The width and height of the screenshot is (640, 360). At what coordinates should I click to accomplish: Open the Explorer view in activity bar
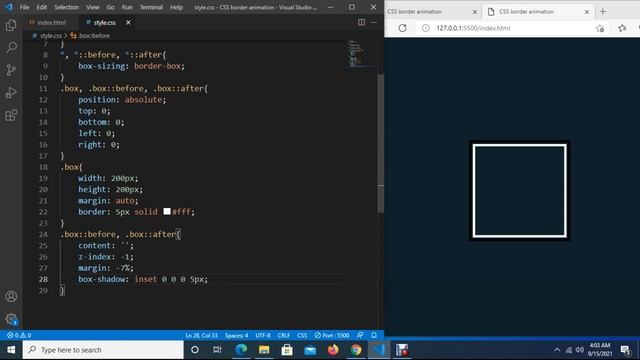[x=11, y=25]
